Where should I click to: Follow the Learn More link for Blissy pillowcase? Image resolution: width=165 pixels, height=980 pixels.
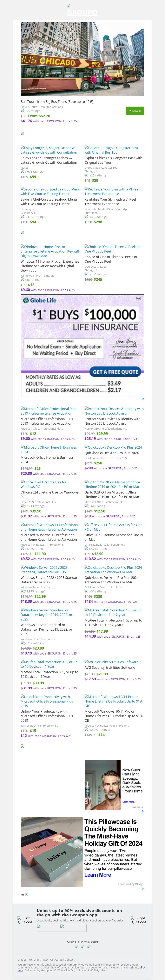pyautogui.click(x=98, y=875)
